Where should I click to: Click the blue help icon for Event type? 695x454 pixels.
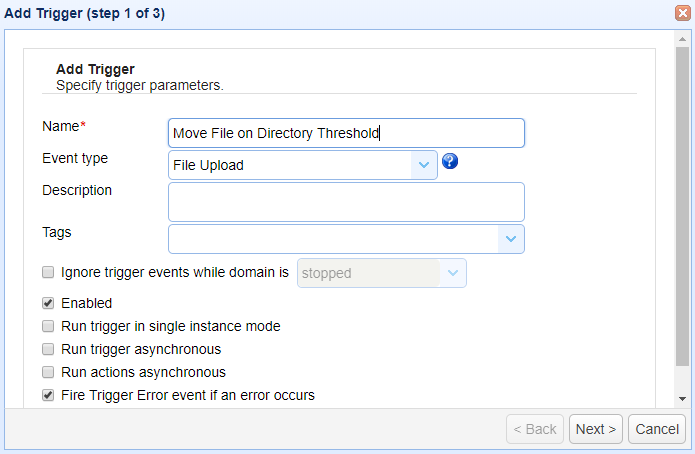(x=450, y=161)
